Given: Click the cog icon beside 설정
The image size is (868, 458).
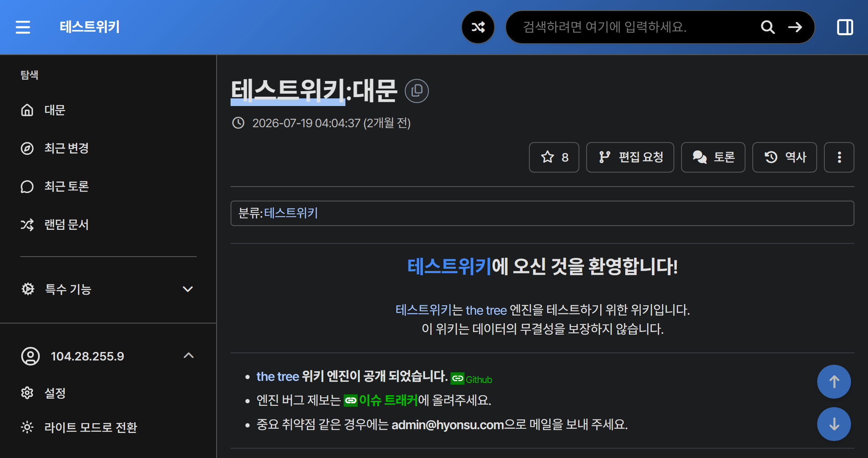Looking at the screenshot, I should pyautogui.click(x=27, y=393).
